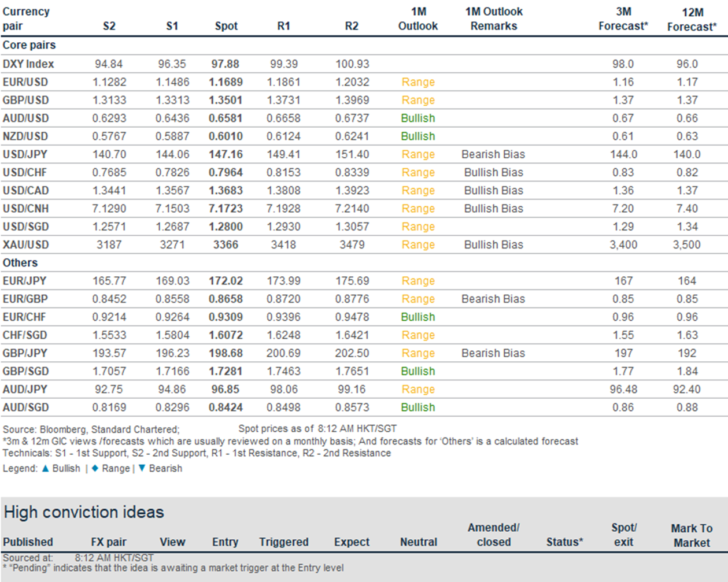Click the Bearish Bias remark for EUR/GBP
The image size is (728, 582).
[x=493, y=299]
